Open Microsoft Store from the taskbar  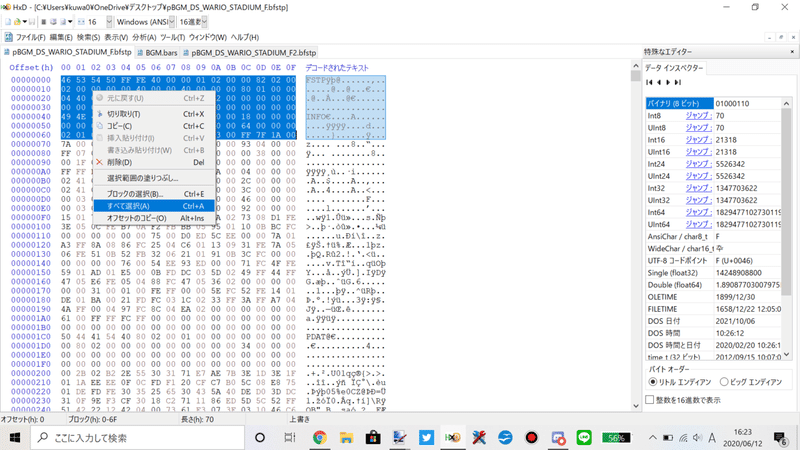coord(373,438)
